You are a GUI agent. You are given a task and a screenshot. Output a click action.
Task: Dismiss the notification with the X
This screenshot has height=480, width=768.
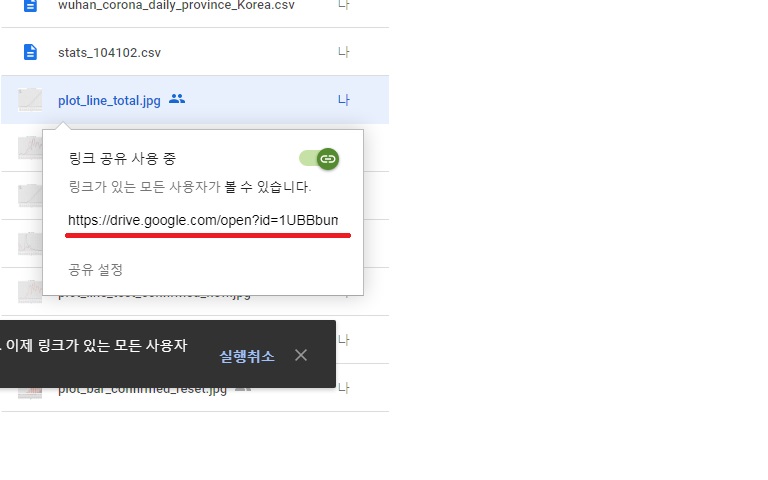point(301,355)
